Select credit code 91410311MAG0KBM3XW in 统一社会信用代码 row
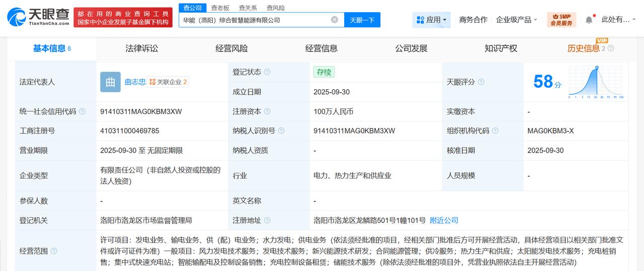Screen dimensions: 644x271 click(x=141, y=111)
